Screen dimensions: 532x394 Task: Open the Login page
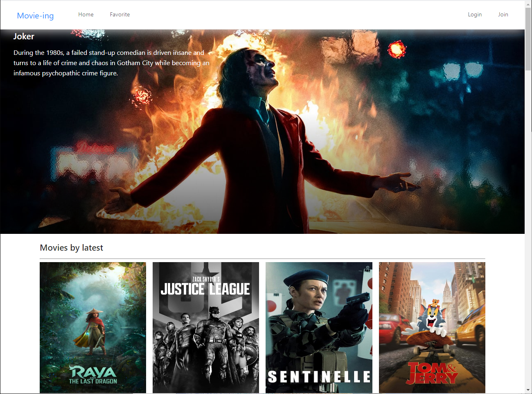point(475,14)
